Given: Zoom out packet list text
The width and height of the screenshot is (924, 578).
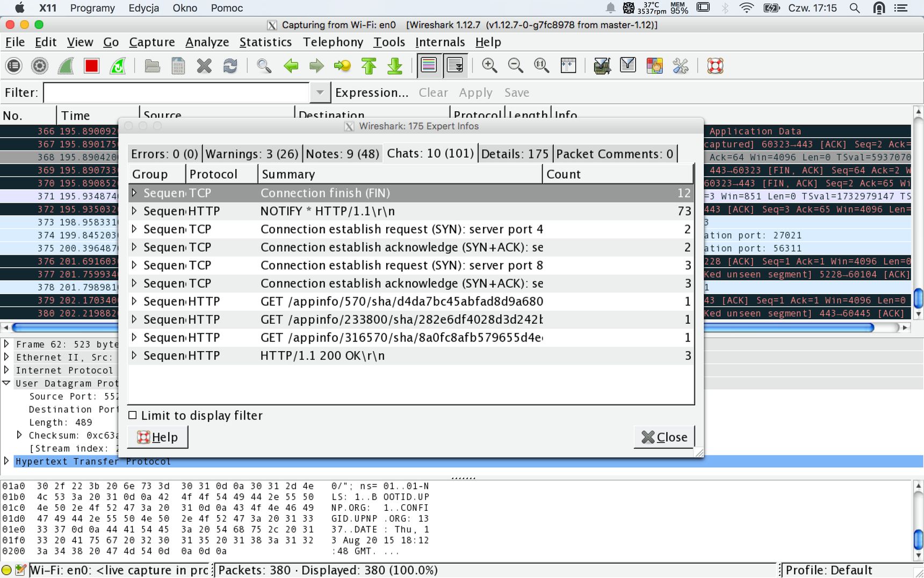Looking at the screenshot, I should pyautogui.click(x=515, y=66).
